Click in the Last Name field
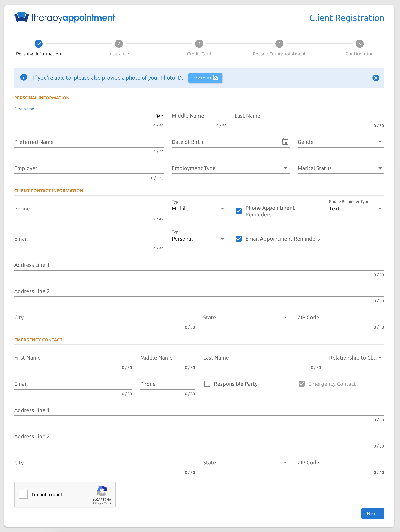Viewport: 400px width, 532px height. click(309, 116)
